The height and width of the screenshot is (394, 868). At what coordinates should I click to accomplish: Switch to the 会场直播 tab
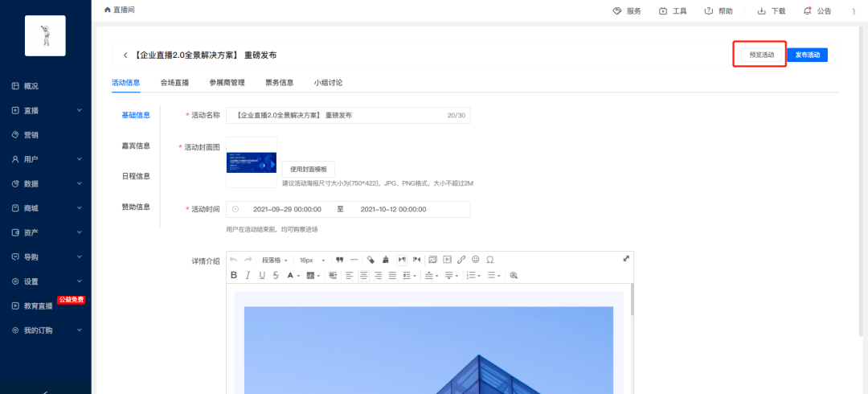point(174,83)
